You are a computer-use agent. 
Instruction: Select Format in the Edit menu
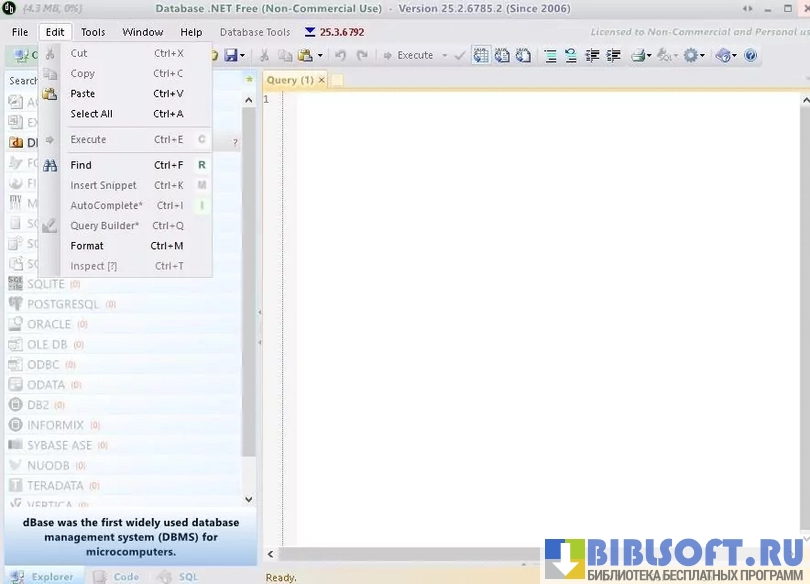pos(87,246)
